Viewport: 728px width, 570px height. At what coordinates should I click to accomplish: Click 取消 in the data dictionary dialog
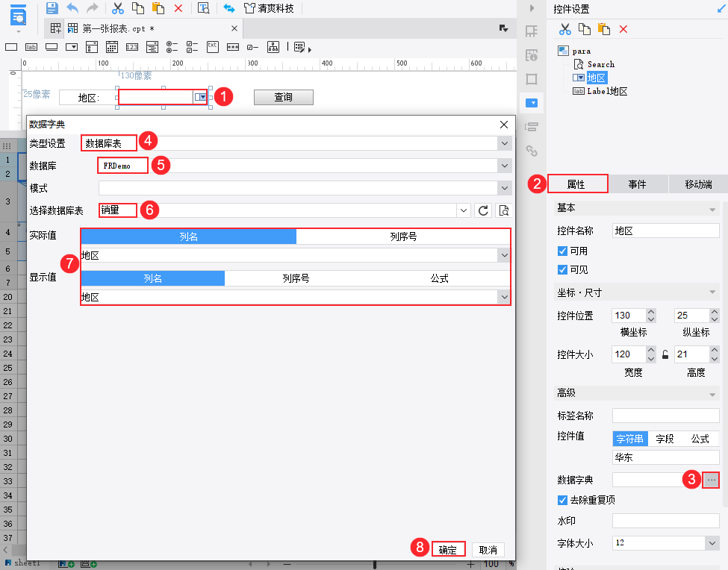pyautogui.click(x=488, y=550)
